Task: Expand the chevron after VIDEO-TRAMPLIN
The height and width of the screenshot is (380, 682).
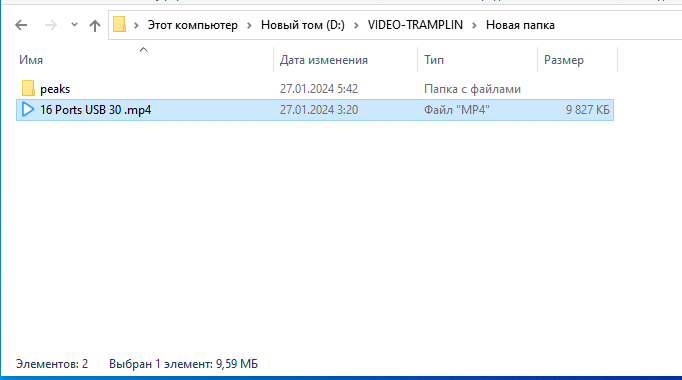Action: (x=475, y=25)
